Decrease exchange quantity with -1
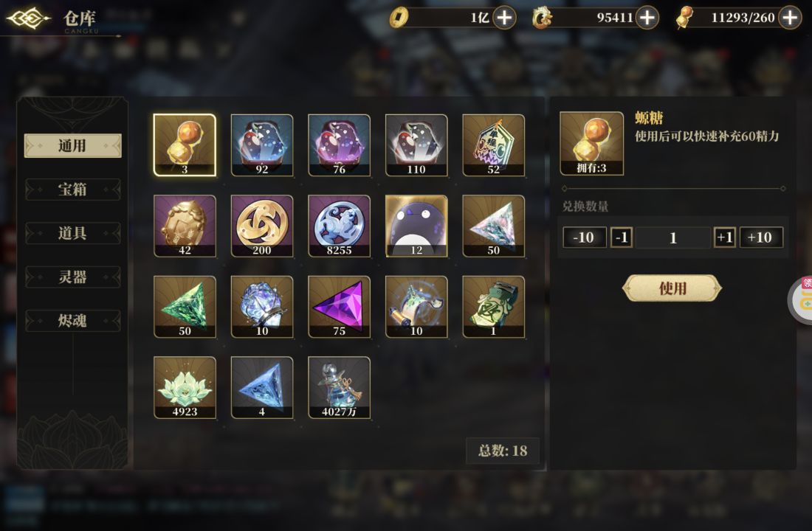Viewport: 812px width, 531px height. click(621, 237)
